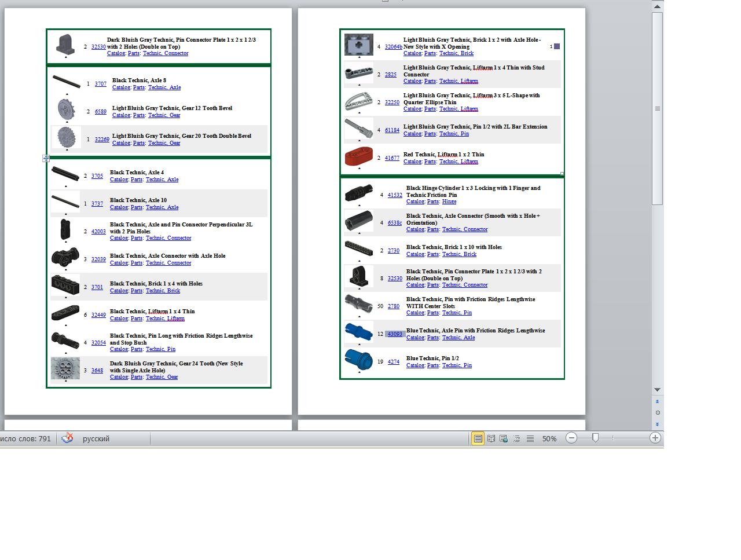Image resolution: width=741 pixels, height=560 pixels.
Task: Click the русский language indicator
Action: click(96, 439)
